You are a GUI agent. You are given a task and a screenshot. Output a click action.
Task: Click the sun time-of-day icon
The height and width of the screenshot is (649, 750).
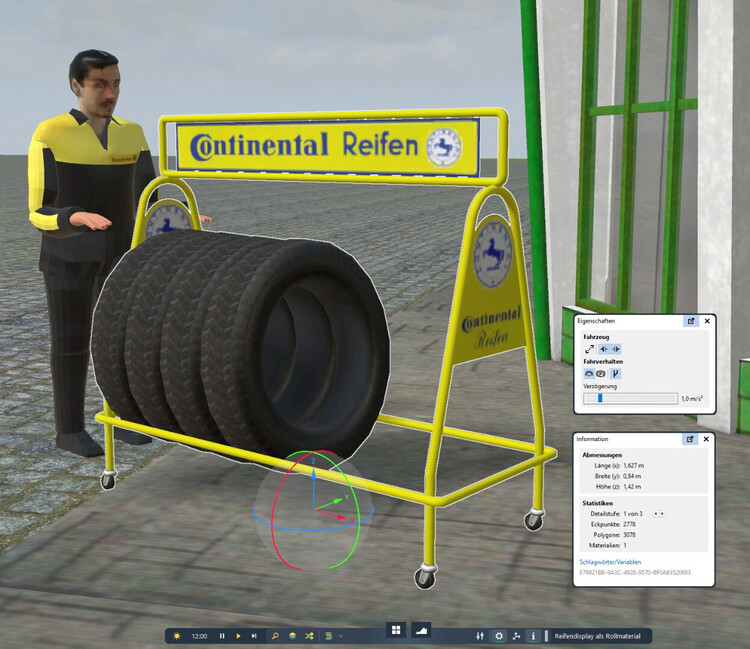(177, 636)
